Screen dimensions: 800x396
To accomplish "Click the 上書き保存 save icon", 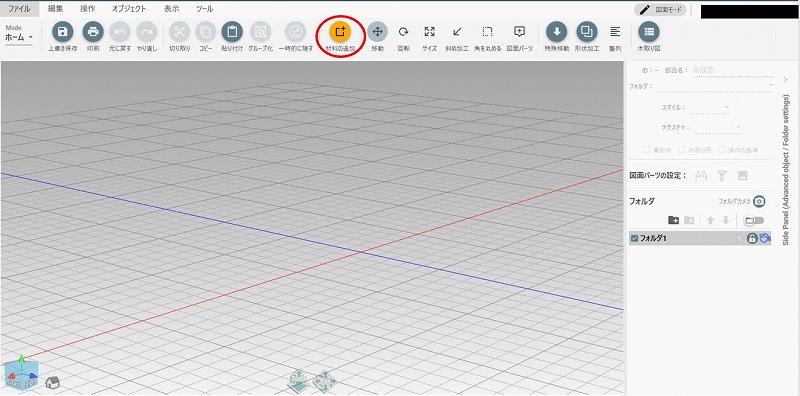I will [x=63, y=32].
